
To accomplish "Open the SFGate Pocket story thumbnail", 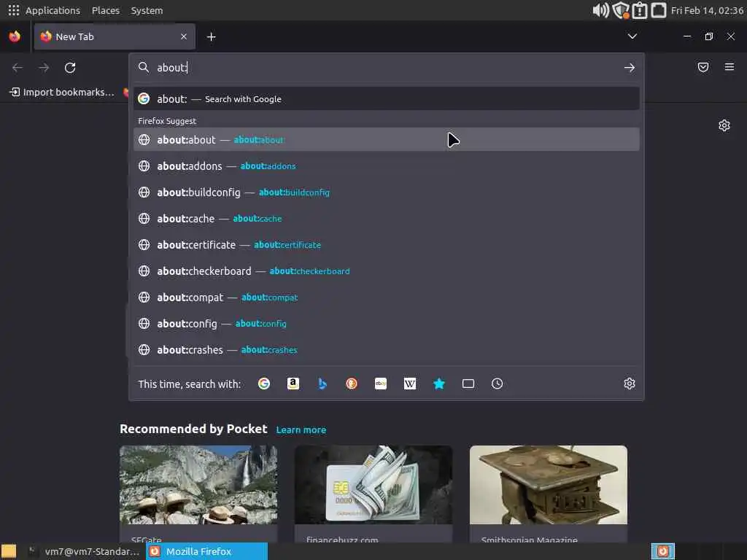I will coord(198,485).
